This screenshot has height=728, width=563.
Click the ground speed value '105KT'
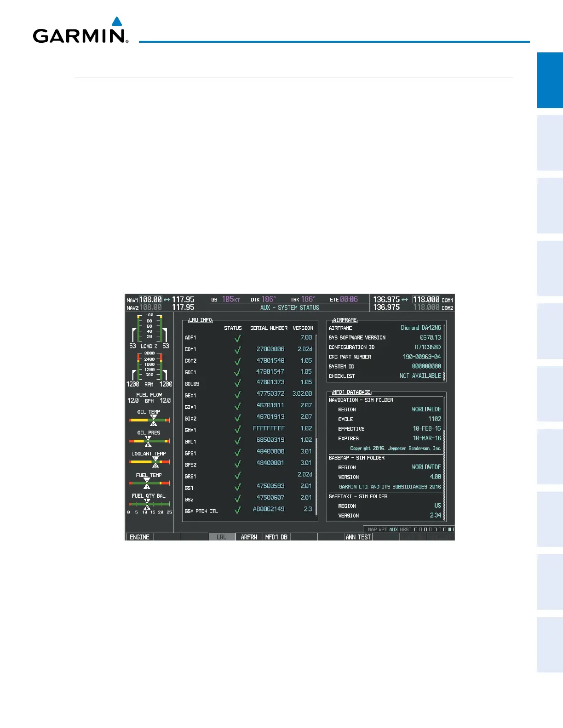pos(231,299)
